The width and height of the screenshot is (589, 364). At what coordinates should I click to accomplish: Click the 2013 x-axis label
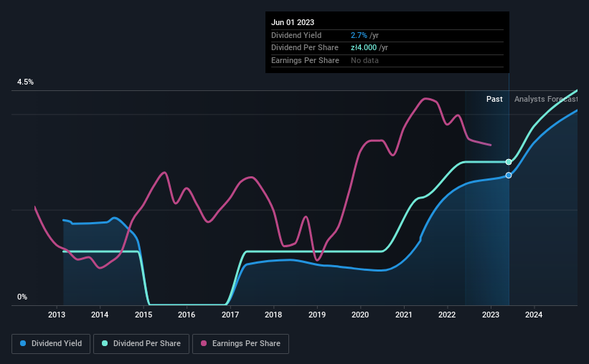(57, 315)
